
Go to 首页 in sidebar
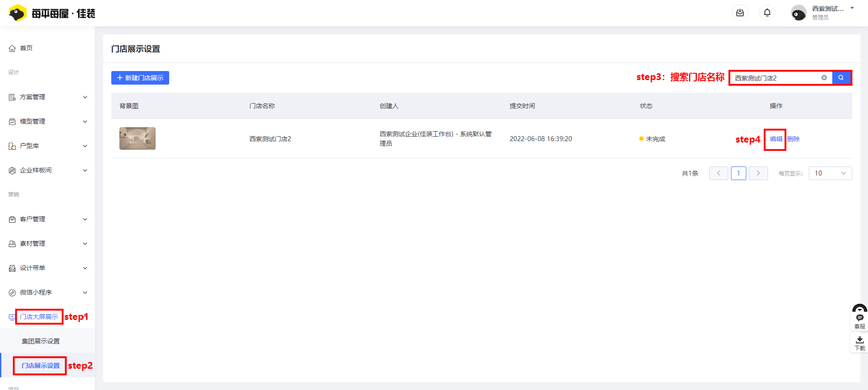[x=26, y=48]
